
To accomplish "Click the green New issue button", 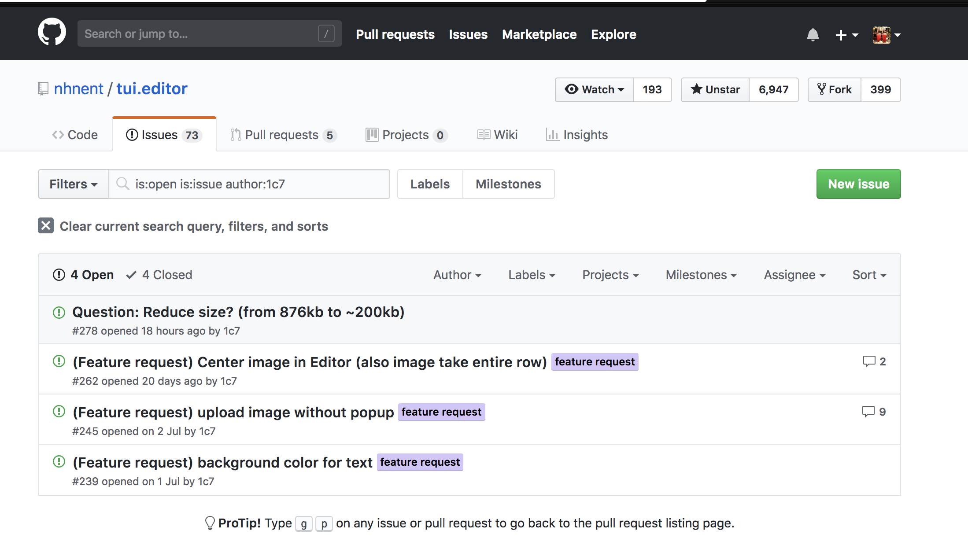I will (858, 184).
